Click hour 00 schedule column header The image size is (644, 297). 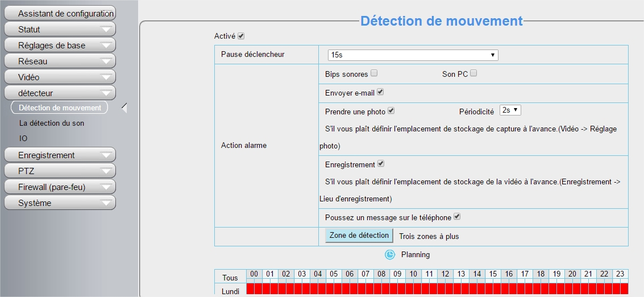pyautogui.click(x=254, y=274)
